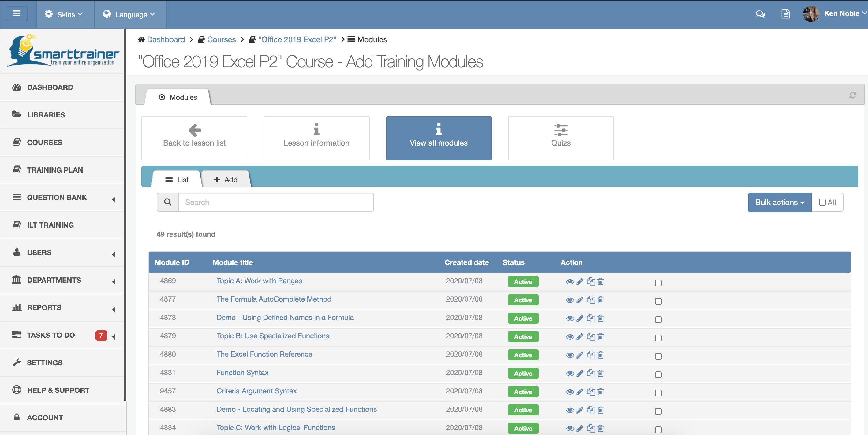This screenshot has width=868, height=435.
Task: Select checkbox for module 4877
Action: pos(658,301)
